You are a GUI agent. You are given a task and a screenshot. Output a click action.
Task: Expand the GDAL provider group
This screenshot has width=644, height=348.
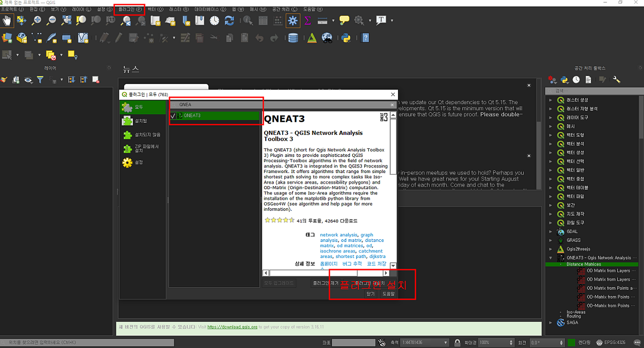[550, 231]
